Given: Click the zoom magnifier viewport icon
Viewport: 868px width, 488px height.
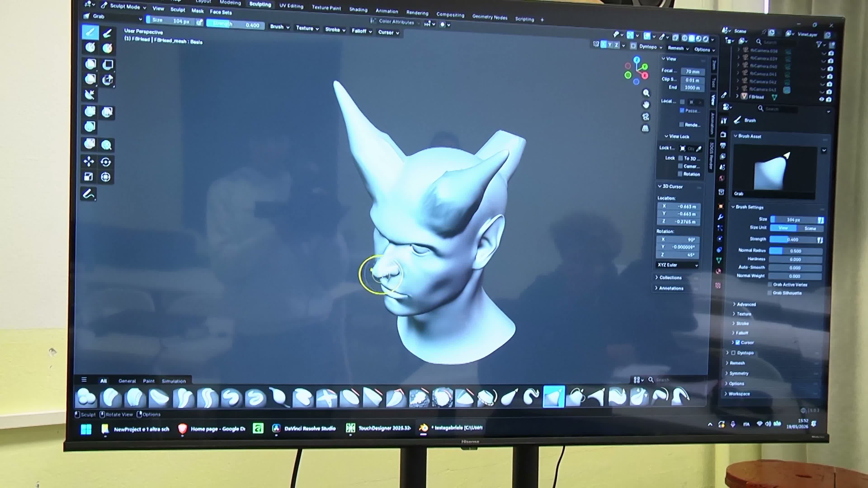Looking at the screenshot, I should 646,93.
